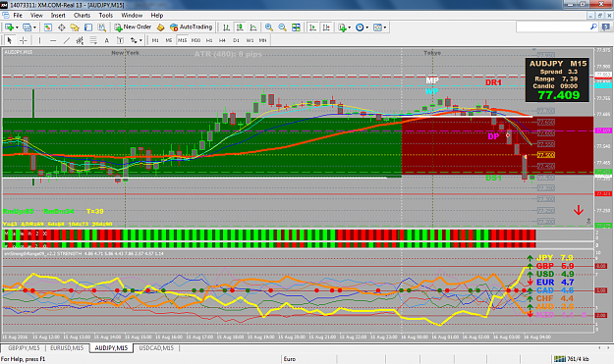The image size is (614, 364).
Task: Toggle chart auto scroll
Action: tap(312, 26)
